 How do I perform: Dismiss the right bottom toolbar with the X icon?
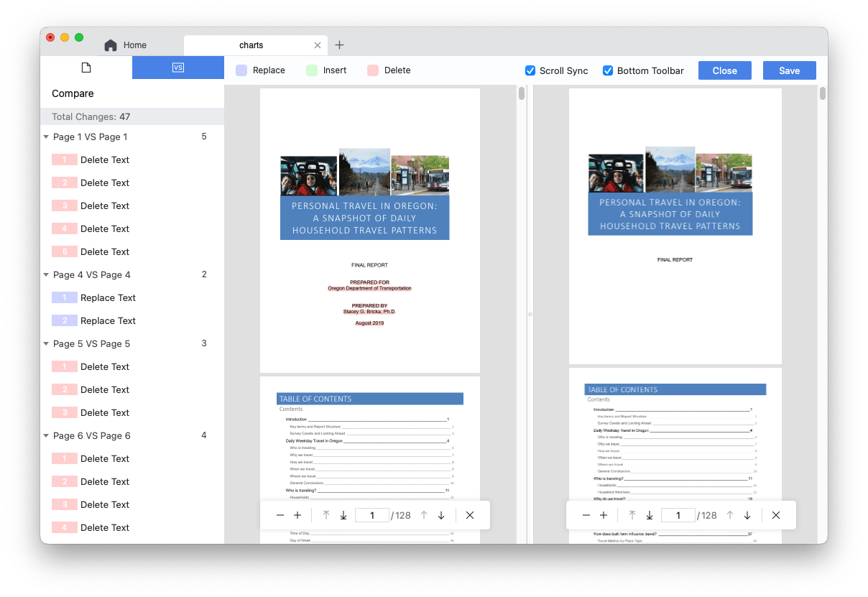tap(775, 515)
